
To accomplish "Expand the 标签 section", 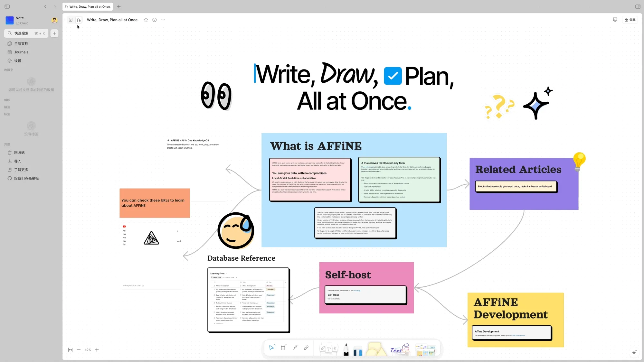I will [7, 114].
